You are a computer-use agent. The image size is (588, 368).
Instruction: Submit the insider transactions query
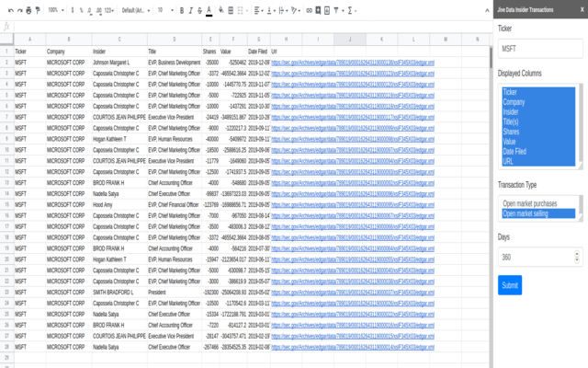tap(510, 285)
